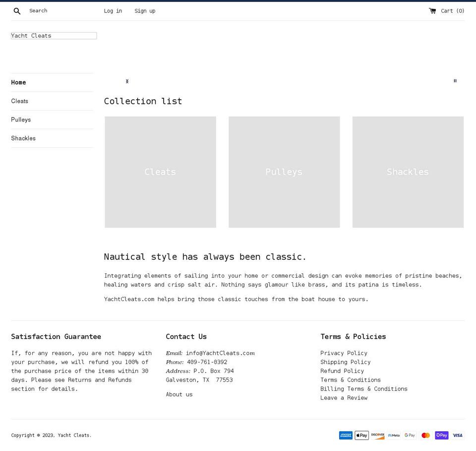Click the Apple Pay payment icon
This screenshot has height=451, width=476.
click(x=361, y=435)
